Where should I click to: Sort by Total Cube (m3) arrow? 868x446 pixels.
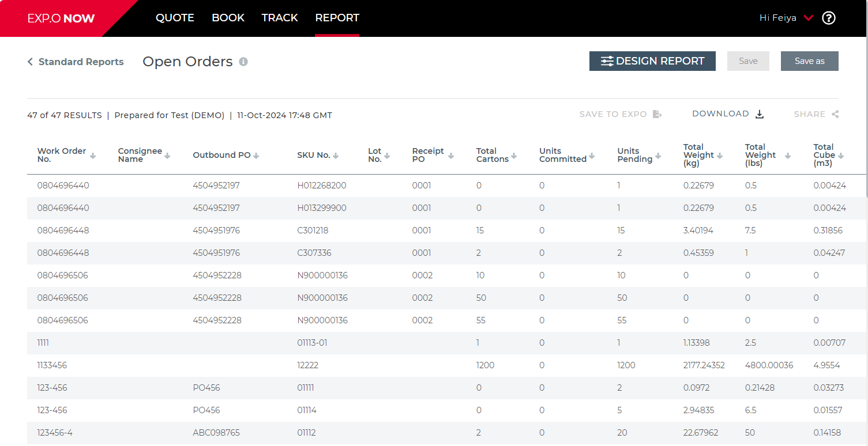click(841, 156)
